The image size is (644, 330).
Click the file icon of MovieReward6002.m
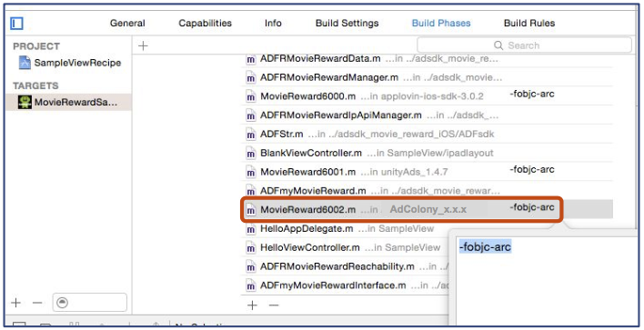pyautogui.click(x=250, y=210)
